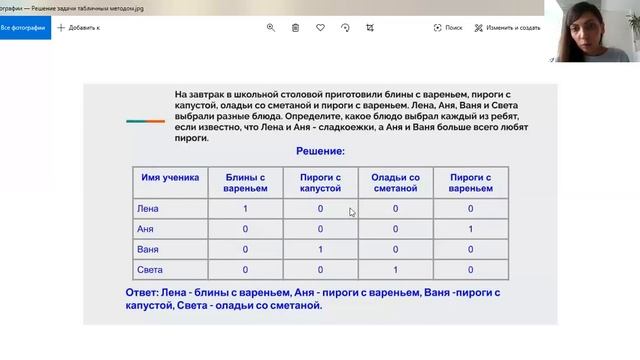The height and width of the screenshot is (360, 640).
Task: Click the 'Добавить к' button
Action: 79,28
